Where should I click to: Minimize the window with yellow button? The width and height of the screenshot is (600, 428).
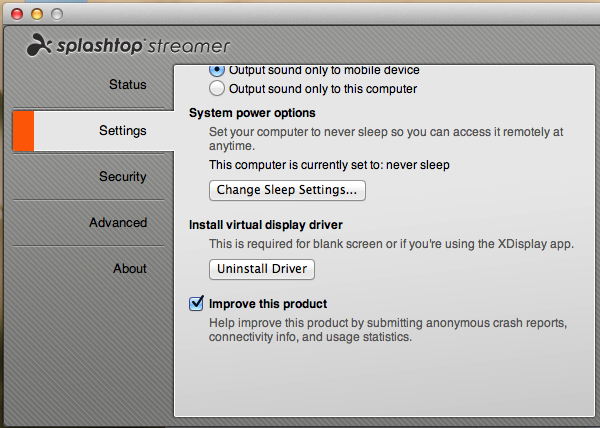coord(37,14)
